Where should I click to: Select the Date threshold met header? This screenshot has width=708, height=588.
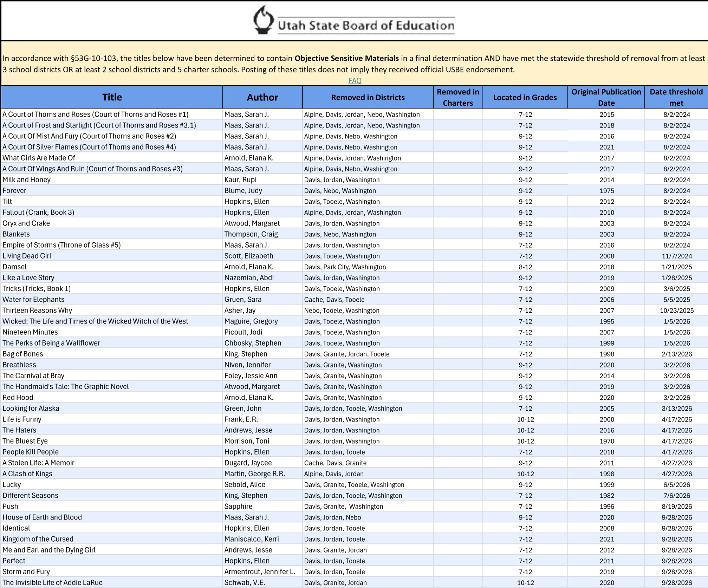(x=676, y=97)
